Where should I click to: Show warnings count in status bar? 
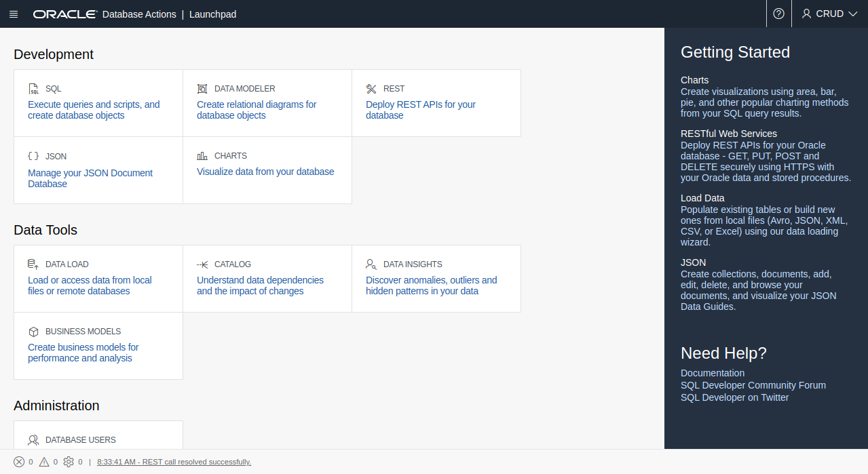[44, 462]
